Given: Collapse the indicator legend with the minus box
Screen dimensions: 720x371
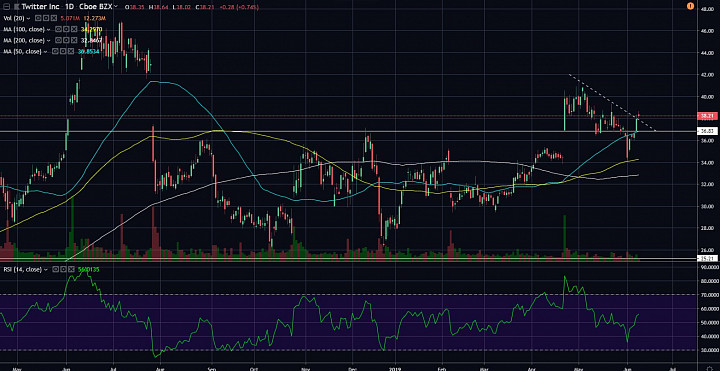Looking at the screenshot, I should (6, 6).
